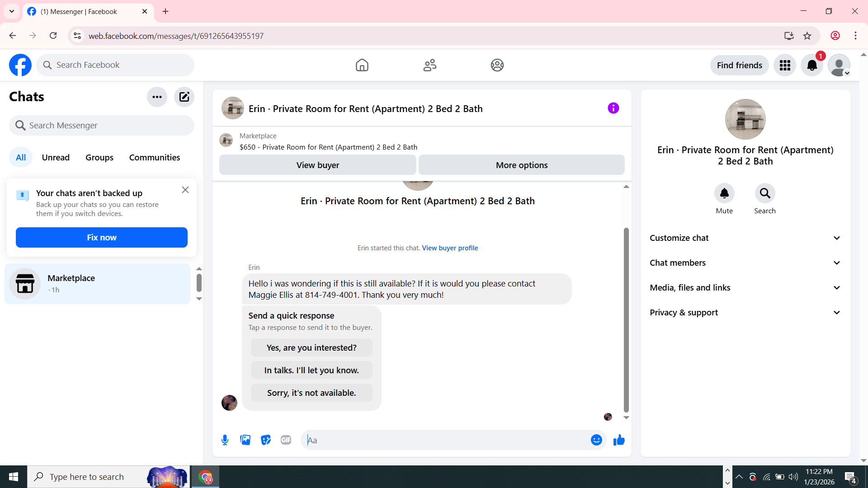
Task: Open the GIF picker icon
Action: point(286,440)
